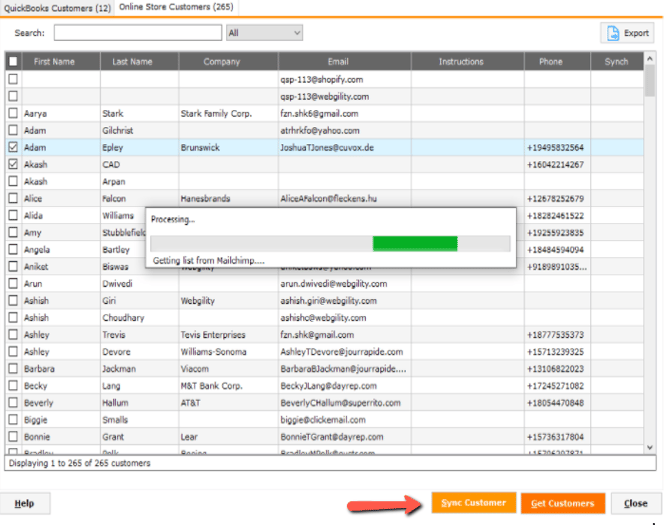Screen dimensions: 670x525
Task: Uncheck the Adam Epley row checkbox
Action: tap(12, 147)
